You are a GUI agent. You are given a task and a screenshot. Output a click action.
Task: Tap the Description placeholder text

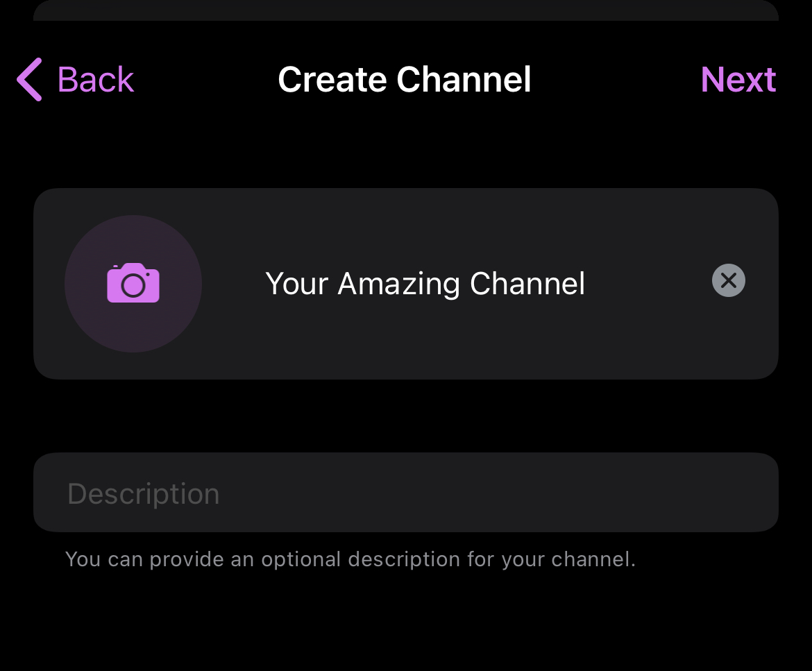point(142,493)
